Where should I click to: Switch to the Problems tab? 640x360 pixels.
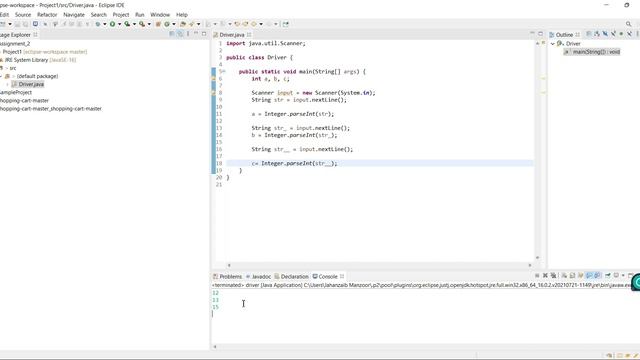pos(227,276)
